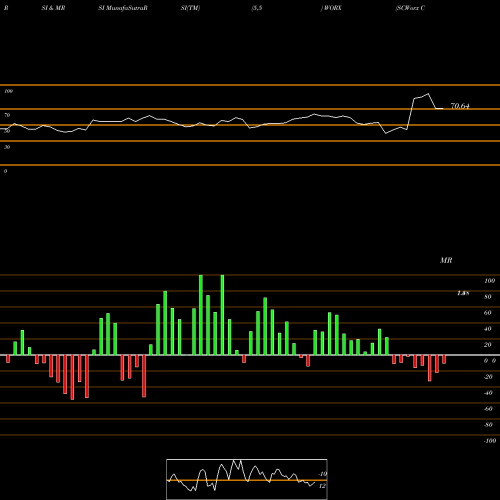Click the 'SI(TM)' header text

190,8
